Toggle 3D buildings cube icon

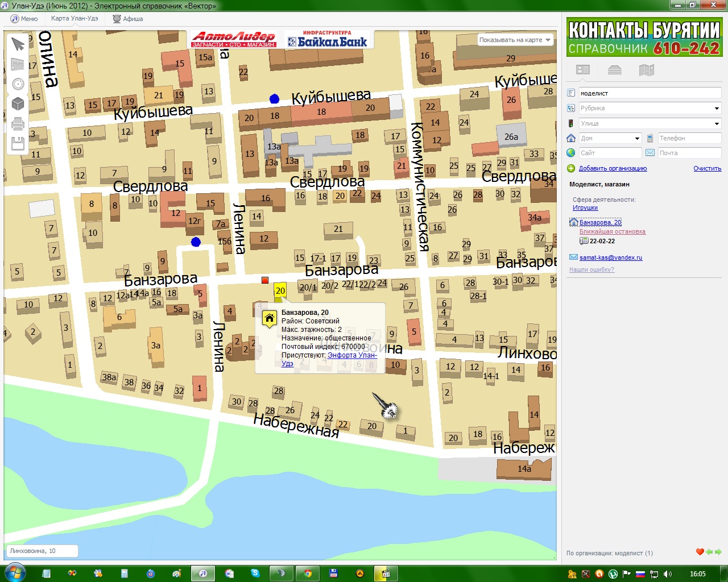tap(18, 103)
